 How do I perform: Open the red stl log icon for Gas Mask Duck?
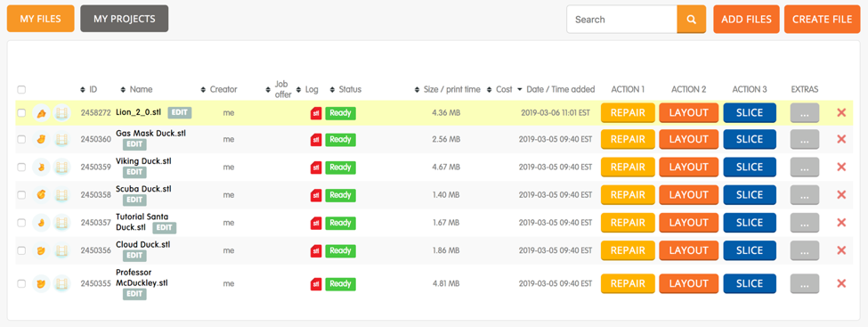point(316,140)
